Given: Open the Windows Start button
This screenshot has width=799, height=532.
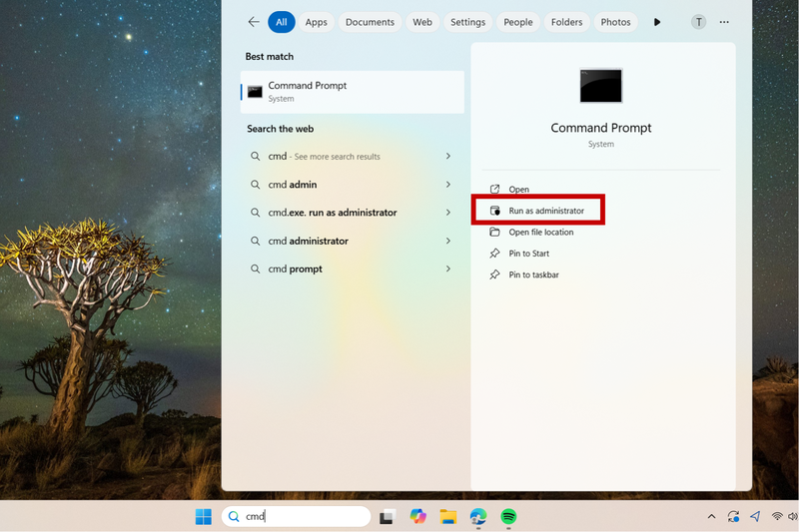Looking at the screenshot, I should (x=204, y=517).
